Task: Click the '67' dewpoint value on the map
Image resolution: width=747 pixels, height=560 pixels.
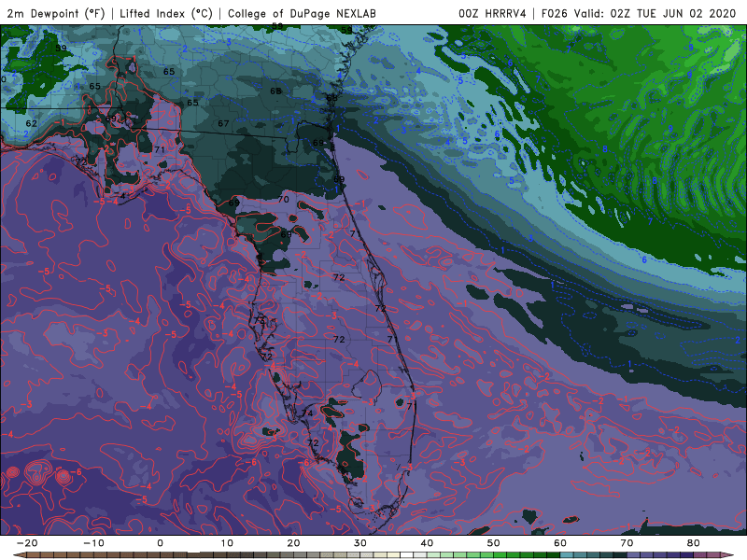Action: tap(223, 123)
